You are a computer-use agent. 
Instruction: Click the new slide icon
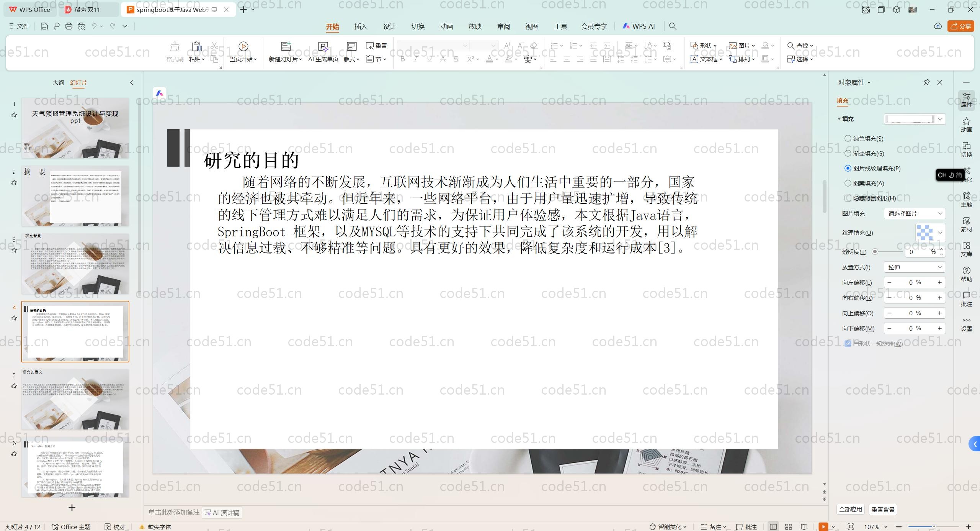click(x=286, y=46)
